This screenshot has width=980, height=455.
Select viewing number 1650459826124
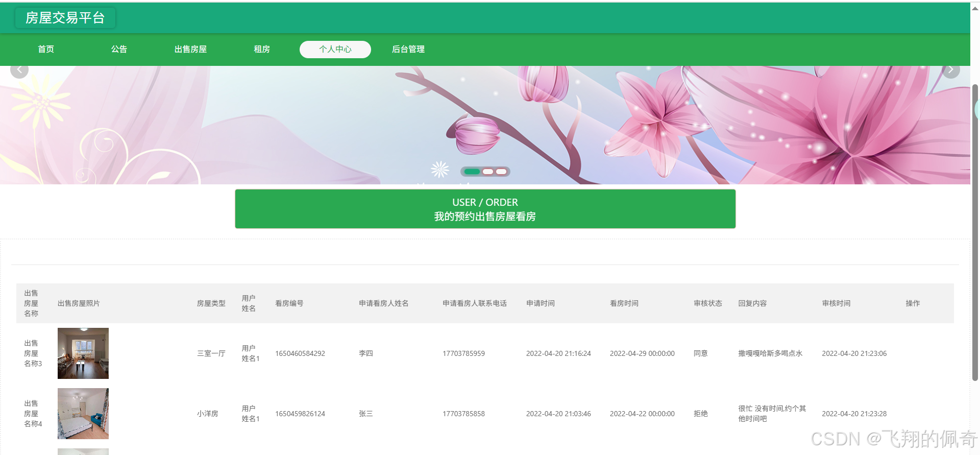pos(300,414)
